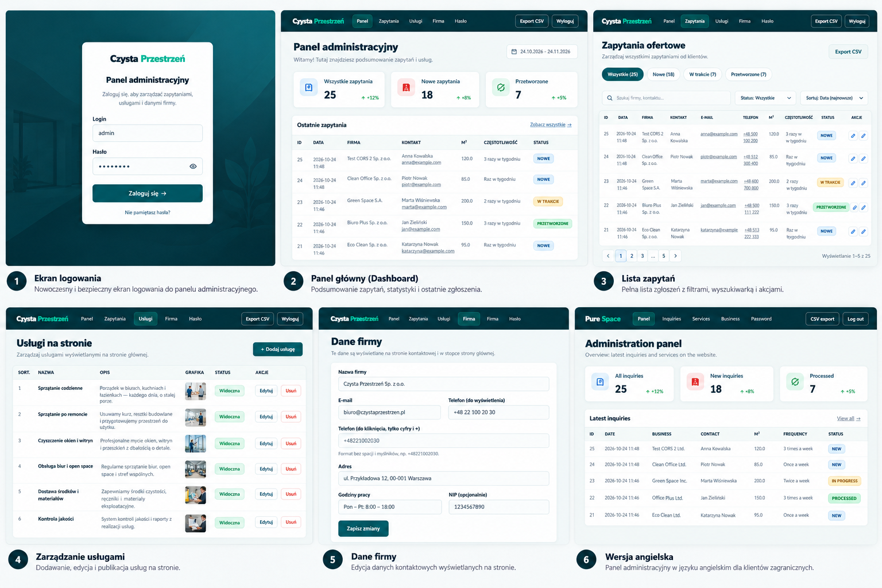Open Services in the Pure Space navigation

[701, 319]
